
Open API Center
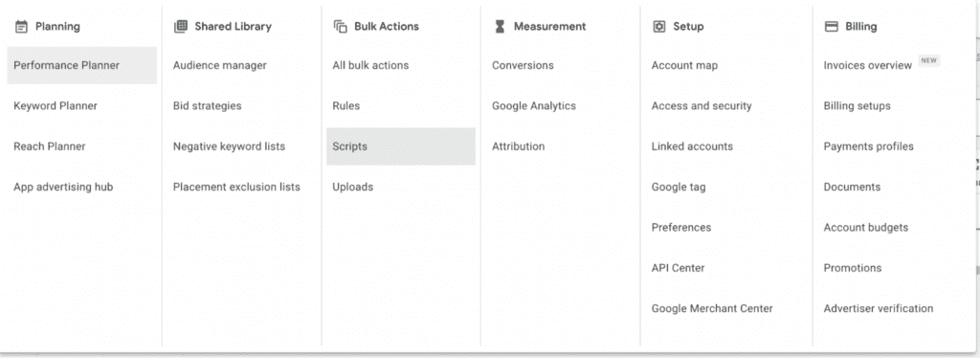[679, 268]
